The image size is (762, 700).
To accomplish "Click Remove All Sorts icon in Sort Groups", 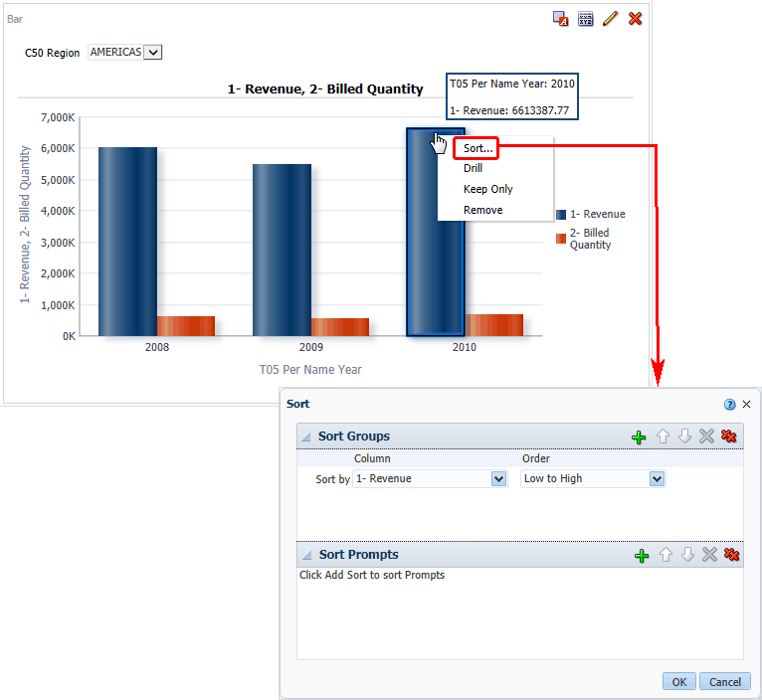I will pyautogui.click(x=729, y=437).
